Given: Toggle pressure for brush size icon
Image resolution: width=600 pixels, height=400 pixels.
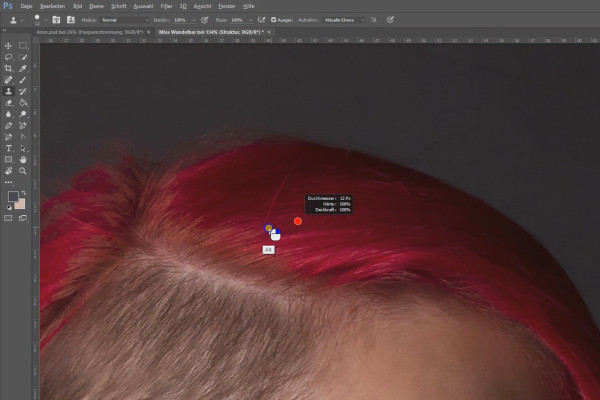Looking at the screenshot, I should click(390, 20).
